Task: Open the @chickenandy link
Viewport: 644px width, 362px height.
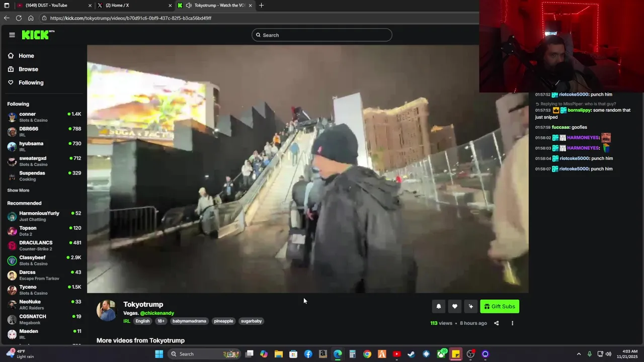Action: 157,313
